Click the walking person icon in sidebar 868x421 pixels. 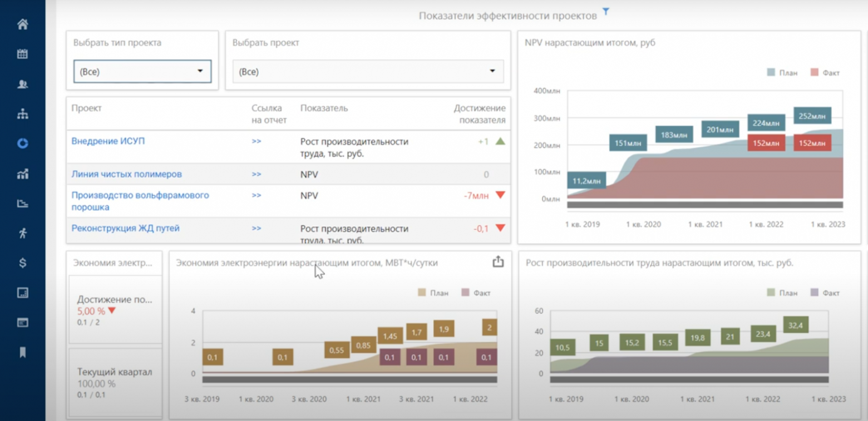(x=23, y=233)
